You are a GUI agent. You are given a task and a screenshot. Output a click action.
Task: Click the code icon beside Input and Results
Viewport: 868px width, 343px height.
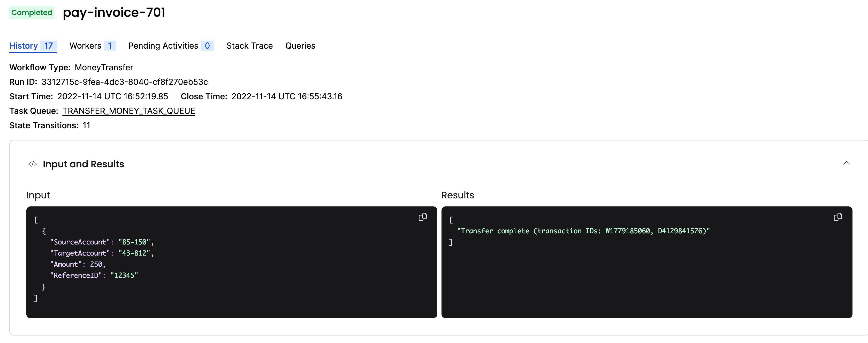32,164
